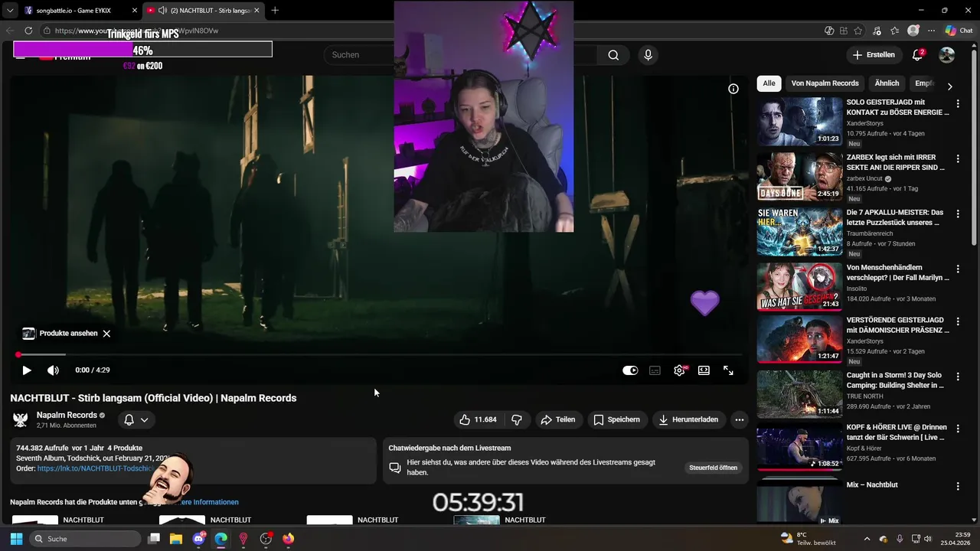Open options for KOPF & HÖRER LIVE video
Screen dimensions: 980x551
click(958, 429)
